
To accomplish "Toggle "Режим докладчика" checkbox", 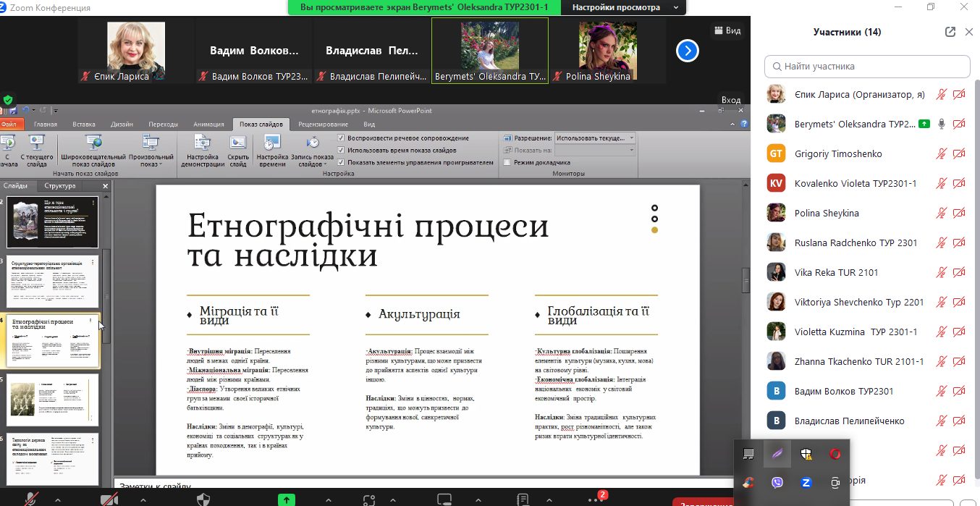I will pos(507,162).
